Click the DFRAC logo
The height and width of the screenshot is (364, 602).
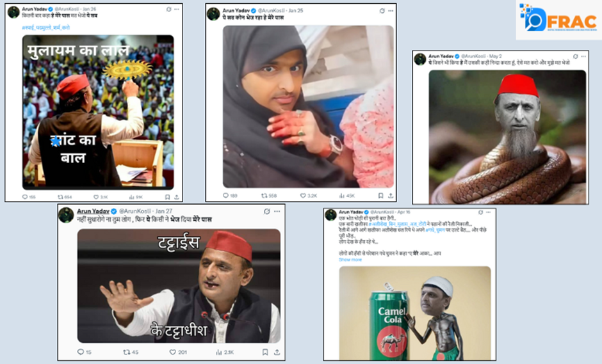(558, 19)
